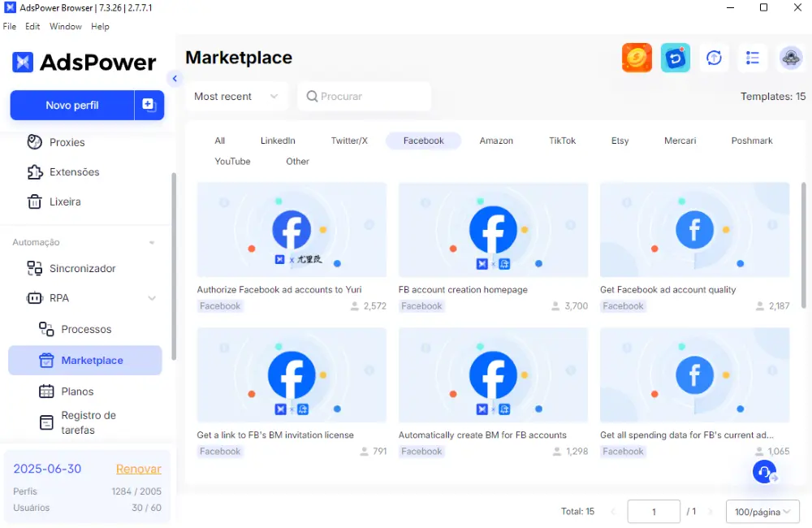
Task: Click the circular update arrow icon
Action: pos(714,58)
